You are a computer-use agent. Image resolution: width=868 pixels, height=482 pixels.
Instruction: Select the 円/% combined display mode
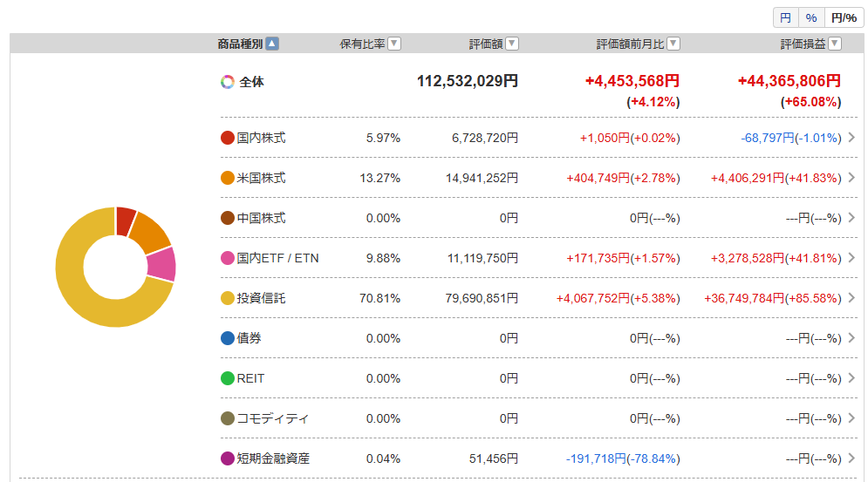click(844, 18)
